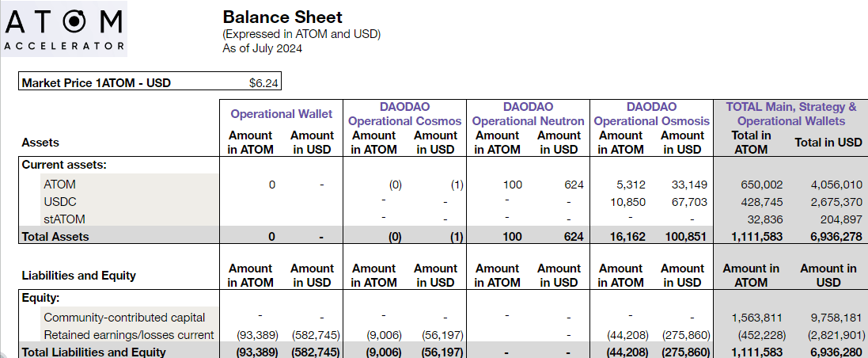Select the DAODAO Operational Cosmos header
The image size is (868, 358).
[404, 114]
